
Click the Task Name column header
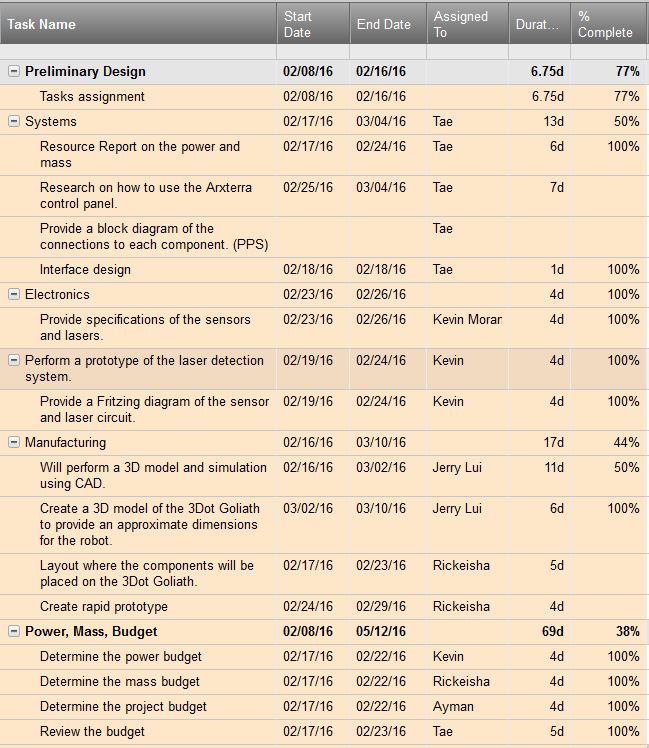(x=138, y=24)
